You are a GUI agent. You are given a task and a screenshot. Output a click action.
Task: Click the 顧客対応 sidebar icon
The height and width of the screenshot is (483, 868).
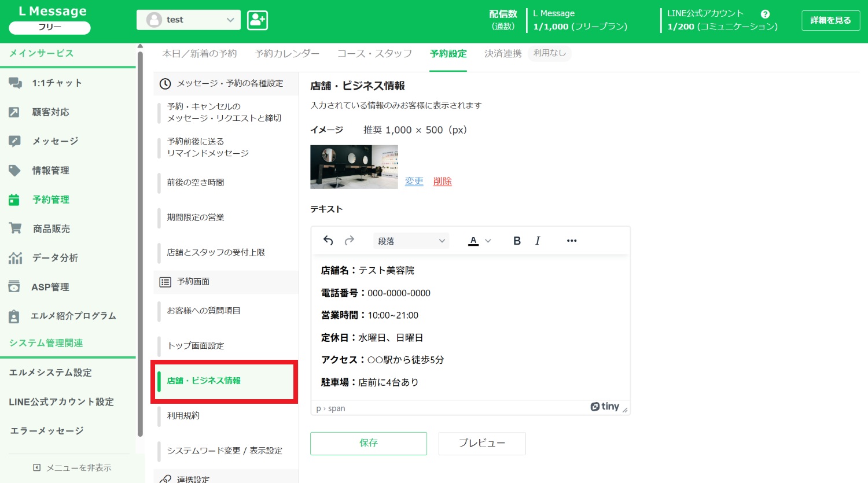(14, 112)
